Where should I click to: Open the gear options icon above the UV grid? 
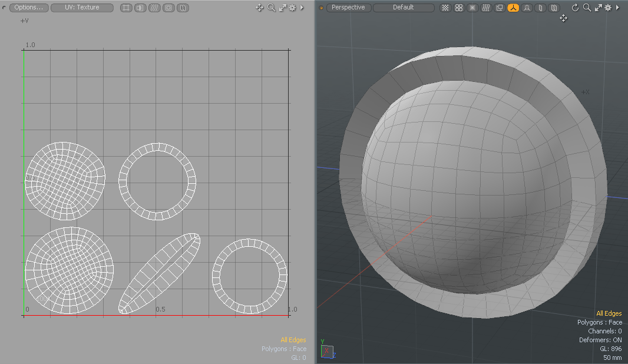[292, 7]
